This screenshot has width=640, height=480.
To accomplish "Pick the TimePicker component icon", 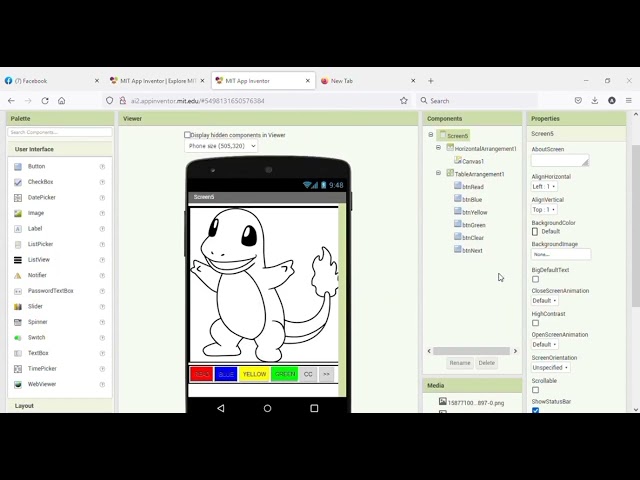I will [x=18, y=369].
